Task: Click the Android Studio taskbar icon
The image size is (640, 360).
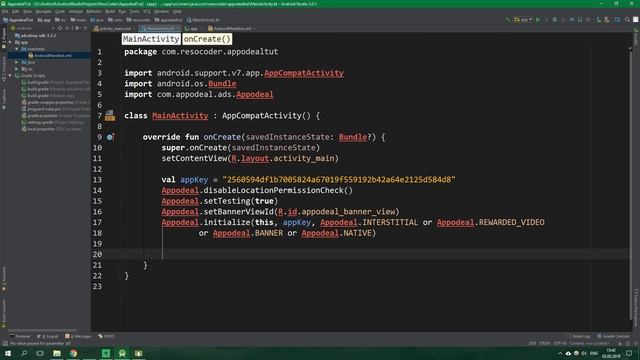Action: pos(122,353)
